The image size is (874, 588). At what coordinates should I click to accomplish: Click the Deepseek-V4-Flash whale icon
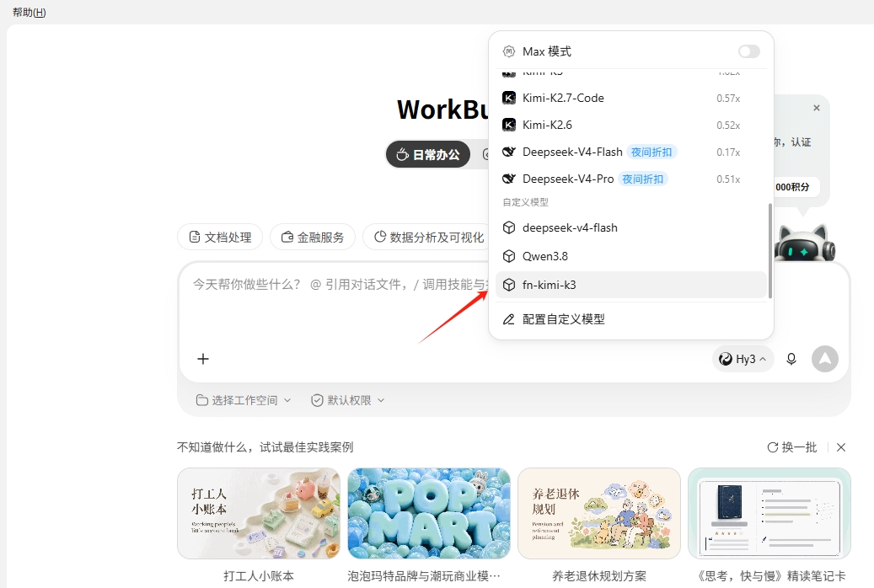click(509, 152)
